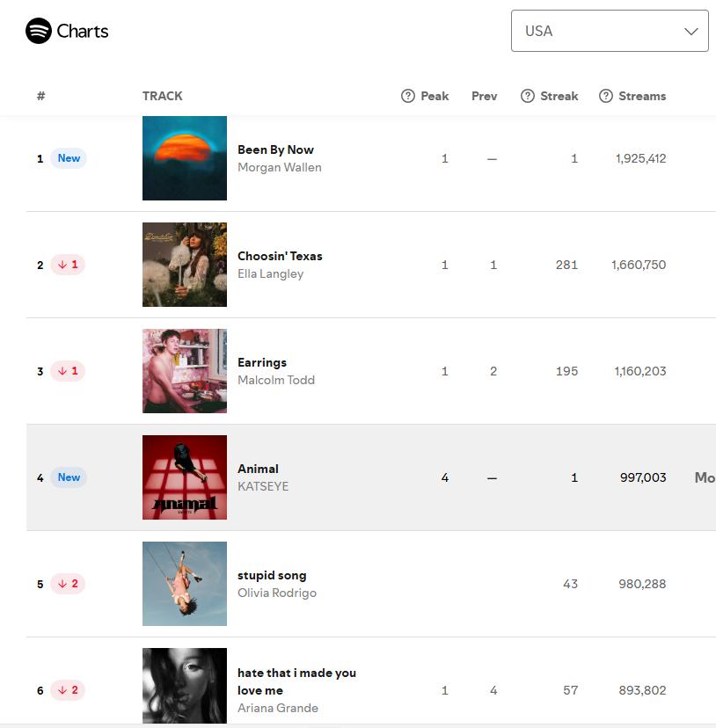Open the Been By Now album cover
Image resolution: width=716 pixels, height=728 pixels.
(x=185, y=158)
